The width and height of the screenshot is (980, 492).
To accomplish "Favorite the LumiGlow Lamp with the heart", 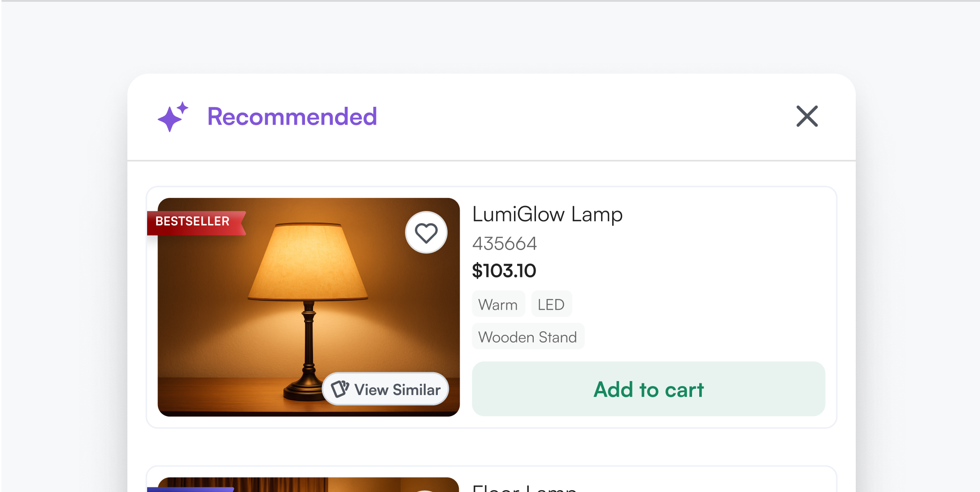I will [x=426, y=233].
